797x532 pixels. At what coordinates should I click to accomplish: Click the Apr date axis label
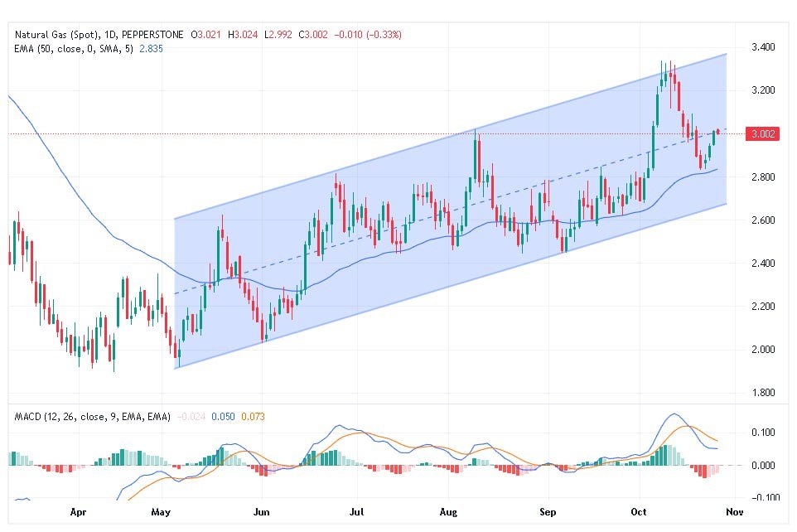[78, 512]
